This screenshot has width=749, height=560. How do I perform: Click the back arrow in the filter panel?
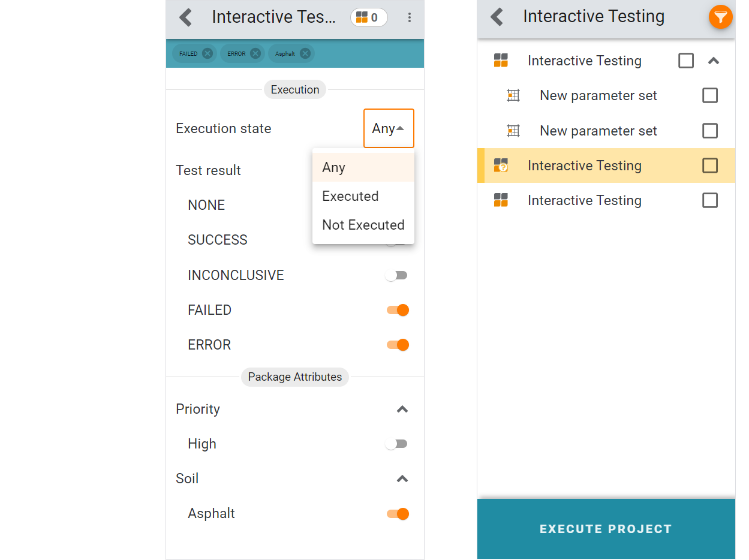(186, 17)
